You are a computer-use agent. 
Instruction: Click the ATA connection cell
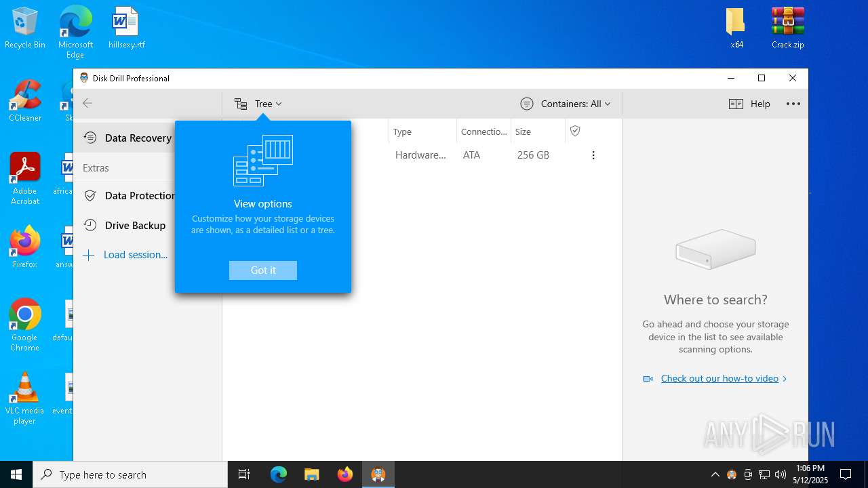471,155
